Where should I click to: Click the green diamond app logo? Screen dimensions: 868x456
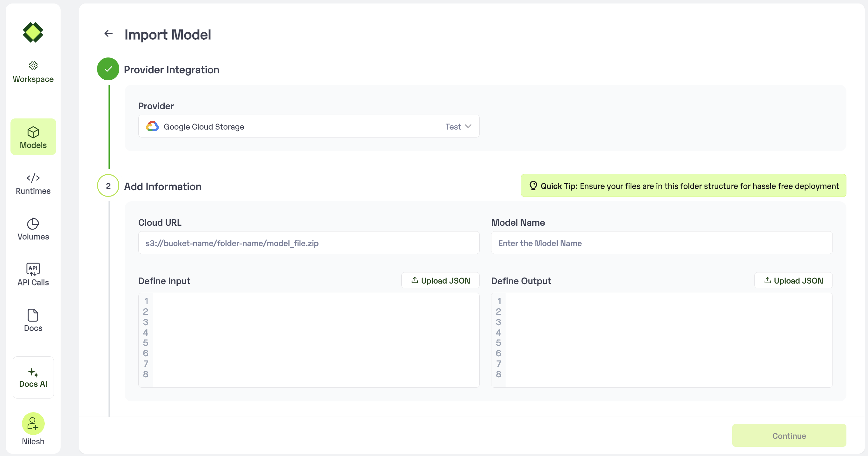click(x=33, y=32)
